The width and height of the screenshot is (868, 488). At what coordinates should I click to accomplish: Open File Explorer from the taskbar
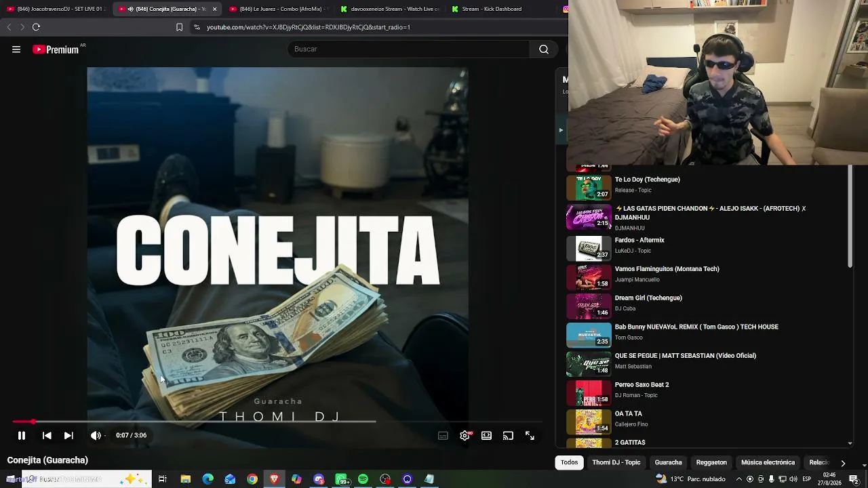click(x=185, y=479)
